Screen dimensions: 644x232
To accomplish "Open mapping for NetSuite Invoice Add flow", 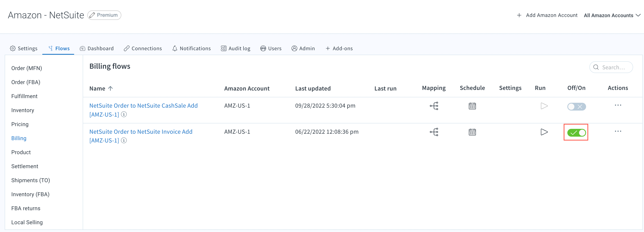I will (434, 132).
